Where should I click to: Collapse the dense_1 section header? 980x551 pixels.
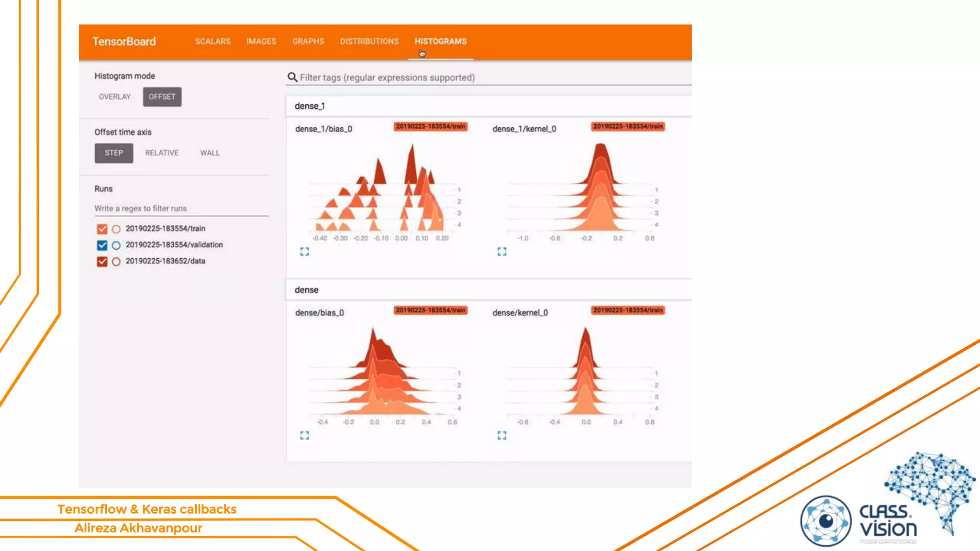point(489,106)
